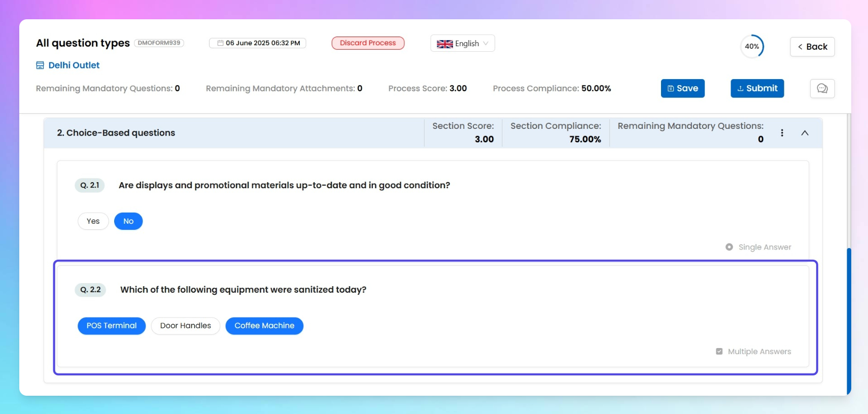Click the All question types title

83,43
